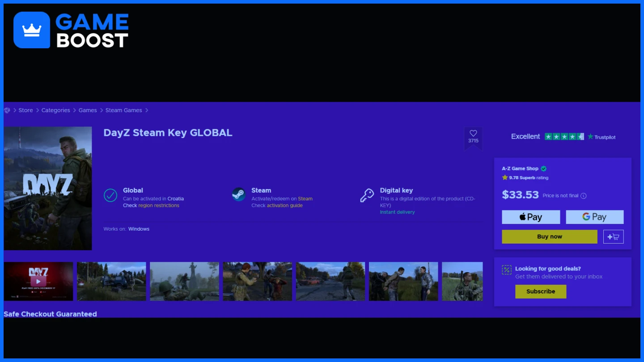Click the 9.78 rating star icon
Screen dimensions: 644x362
coord(505,177)
